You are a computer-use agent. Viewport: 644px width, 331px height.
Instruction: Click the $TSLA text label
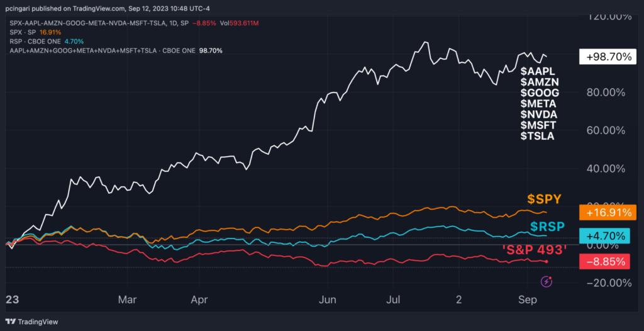(x=537, y=137)
